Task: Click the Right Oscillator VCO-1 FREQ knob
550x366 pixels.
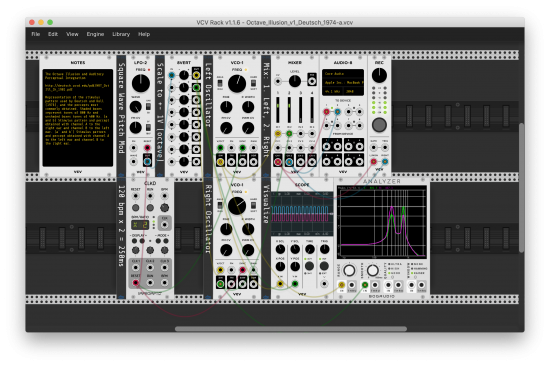Action: [x=237, y=206]
